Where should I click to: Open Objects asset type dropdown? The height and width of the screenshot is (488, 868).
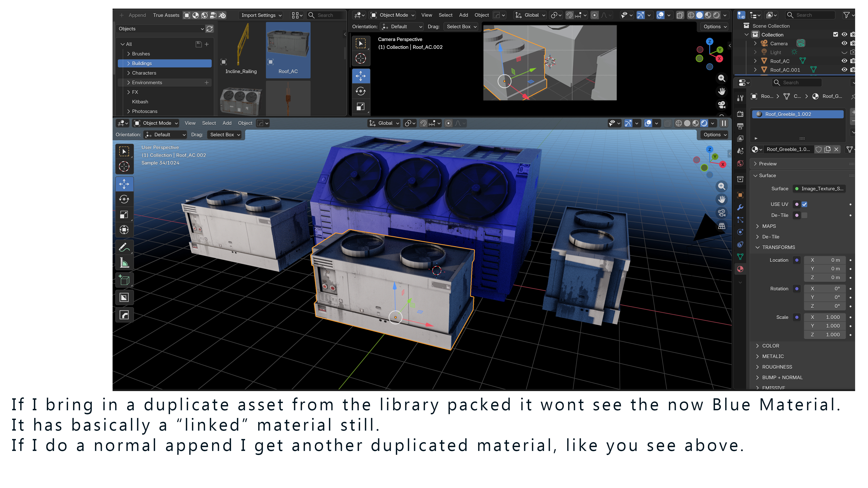click(x=161, y=29)
